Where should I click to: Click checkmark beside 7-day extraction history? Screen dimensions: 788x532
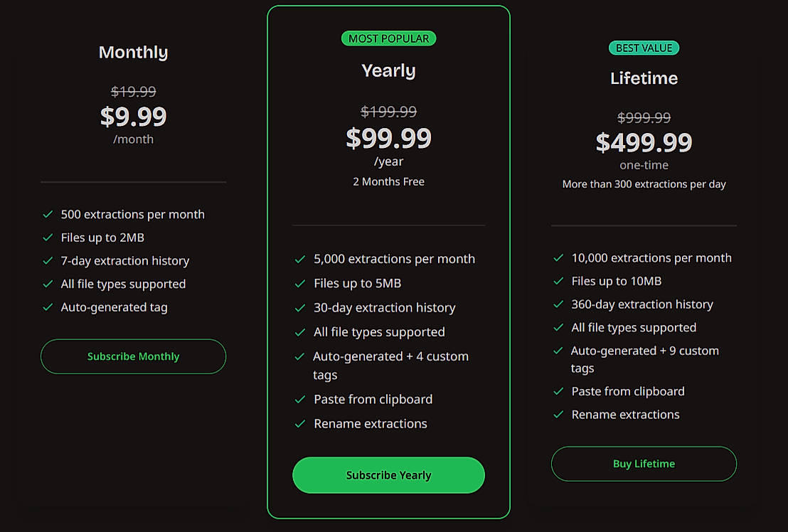(x=48, y=261)
